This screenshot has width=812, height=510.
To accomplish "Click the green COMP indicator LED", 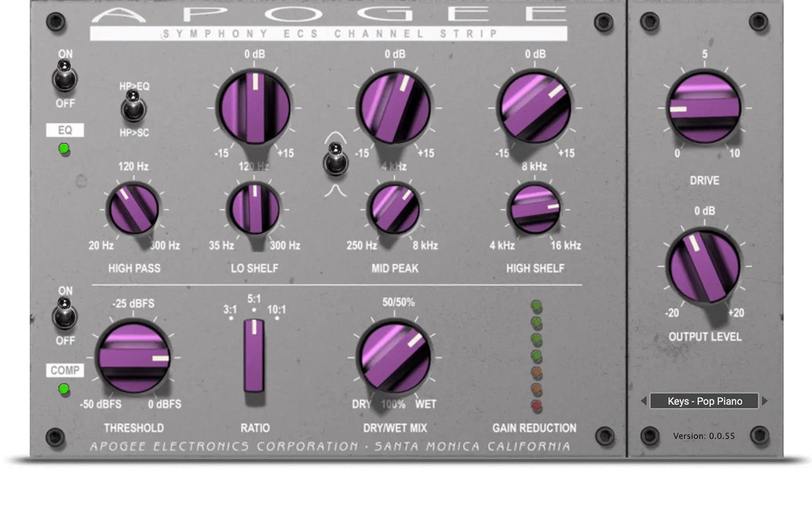I will tap(64, 389).
